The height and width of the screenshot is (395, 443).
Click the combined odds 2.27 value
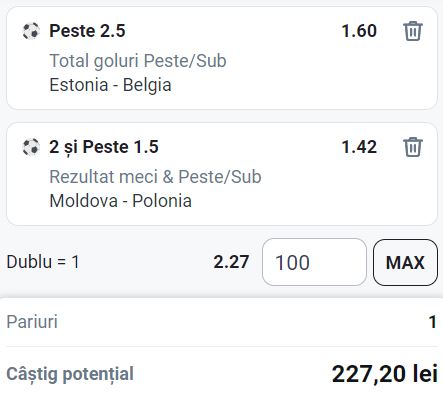231,262
